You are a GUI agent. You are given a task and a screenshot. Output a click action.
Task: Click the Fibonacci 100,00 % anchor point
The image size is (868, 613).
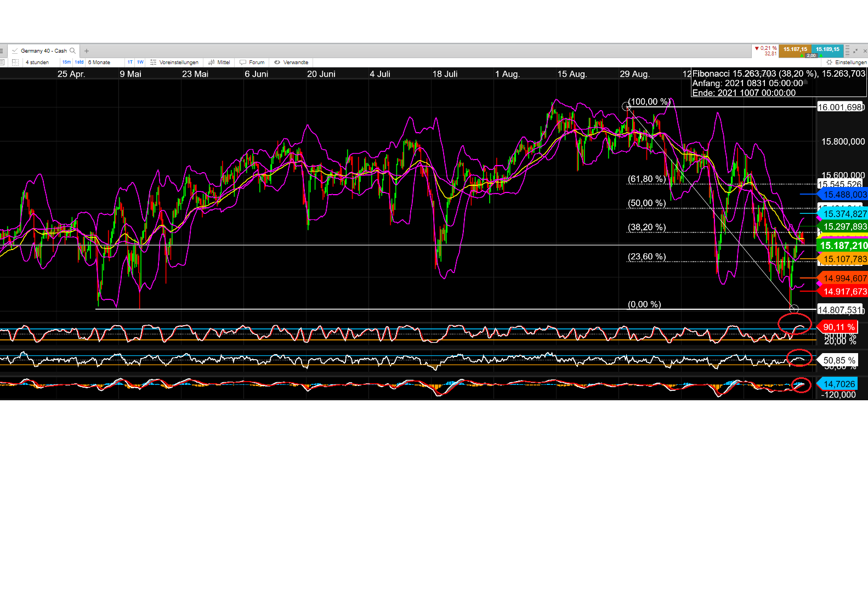coord(626,106)
